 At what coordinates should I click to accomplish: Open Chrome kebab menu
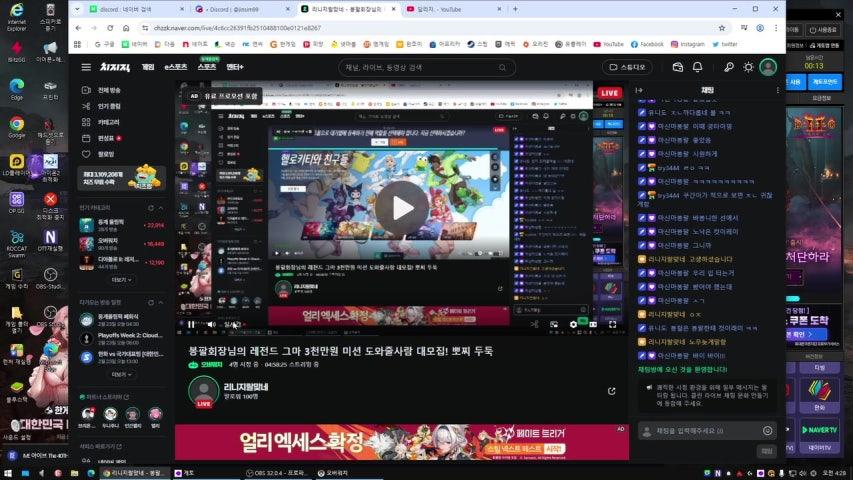point(776,28)
